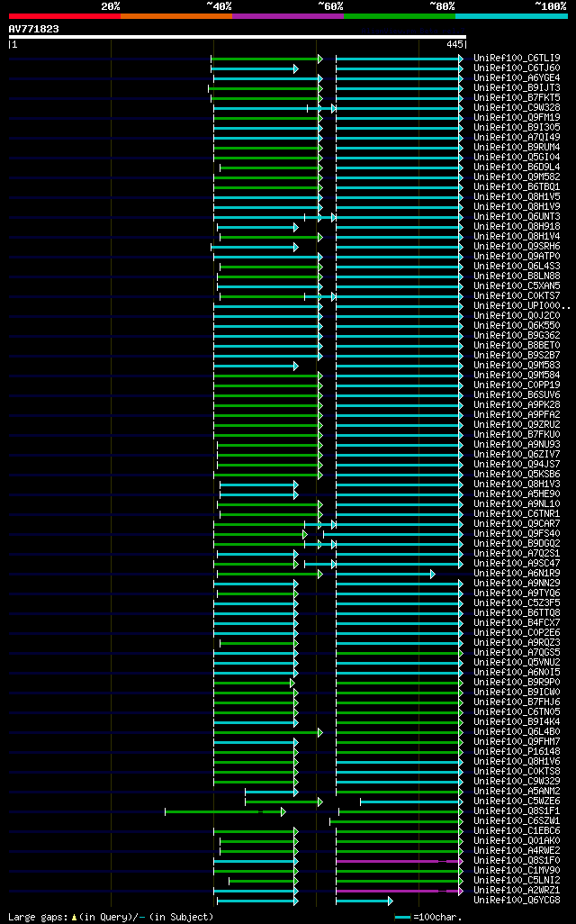Select the UniRef100_Q9FM19 label

(517, 118)
